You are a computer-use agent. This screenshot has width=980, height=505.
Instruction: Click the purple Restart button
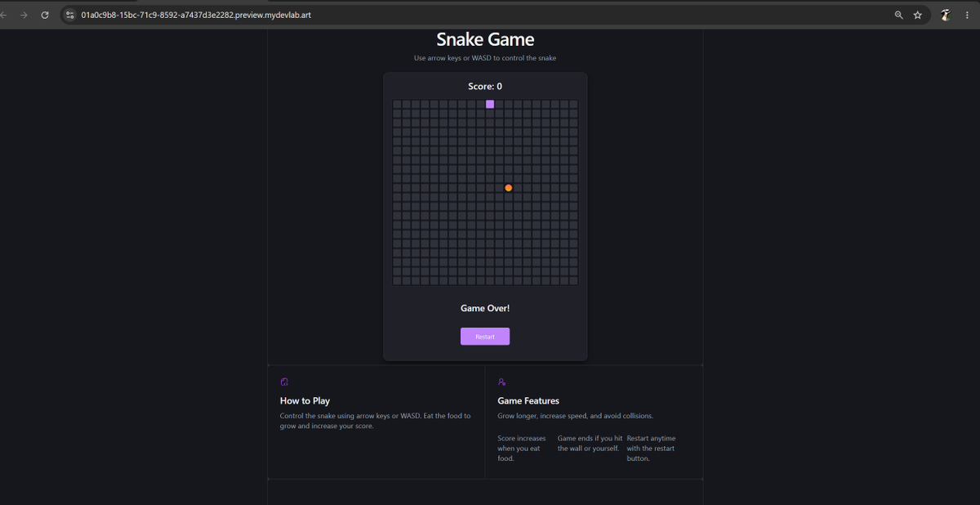tap(485, 337)
